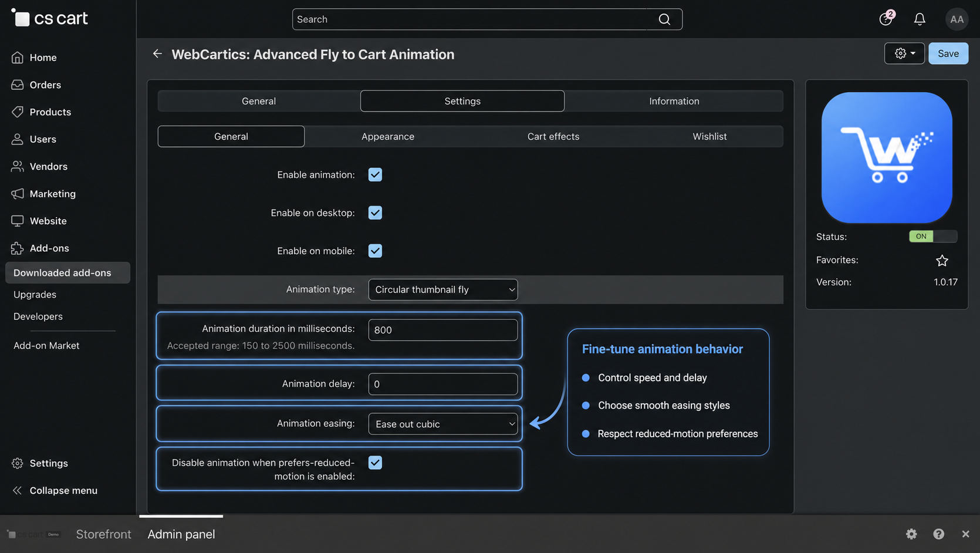Open Home from the sidebar
The width and height of the screenshot is (980, 553).
click(x=43, y=58)
